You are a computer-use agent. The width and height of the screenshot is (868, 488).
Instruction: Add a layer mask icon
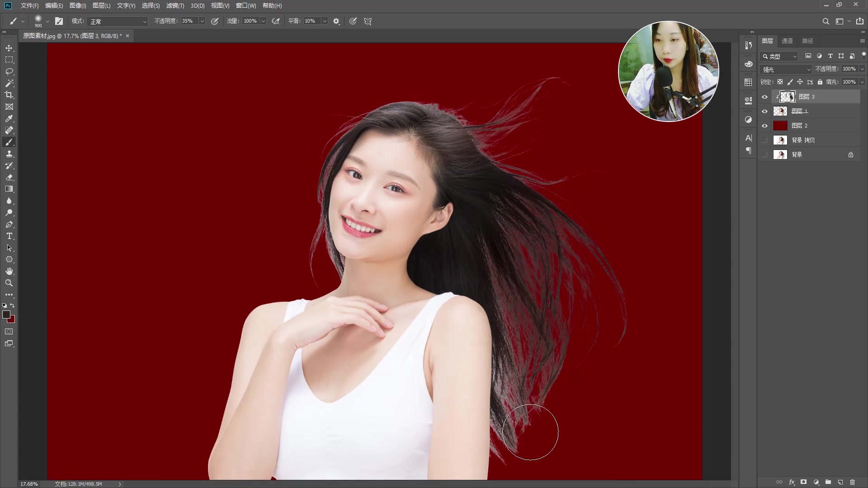[804, 482]
